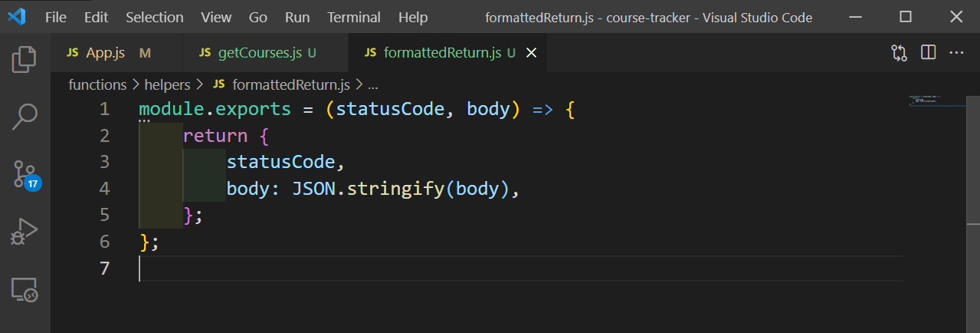Click the VS Code logo icon
Screen dimensions: 980x333
[x=17, y=17]
